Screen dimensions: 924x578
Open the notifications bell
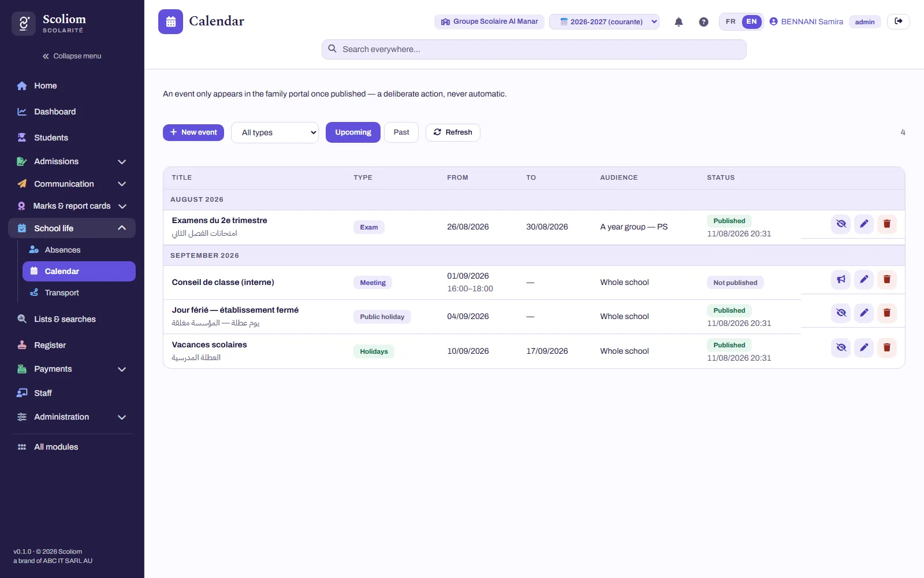[679, 22]
